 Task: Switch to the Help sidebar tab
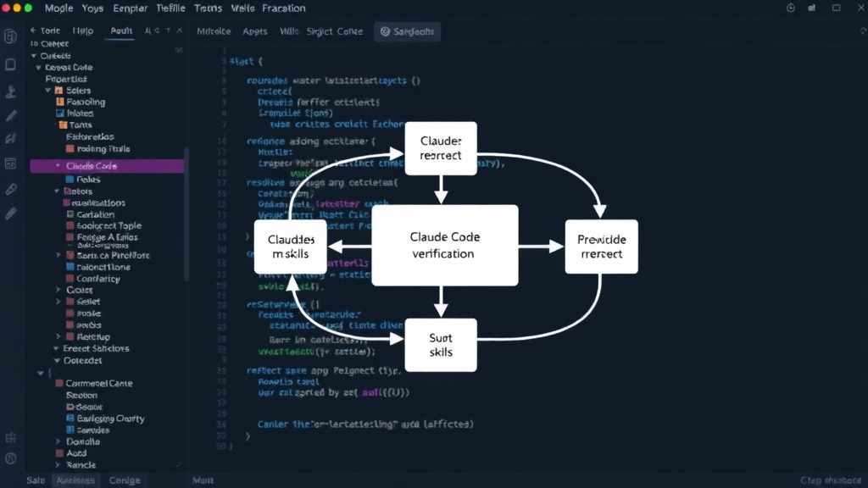82,31
